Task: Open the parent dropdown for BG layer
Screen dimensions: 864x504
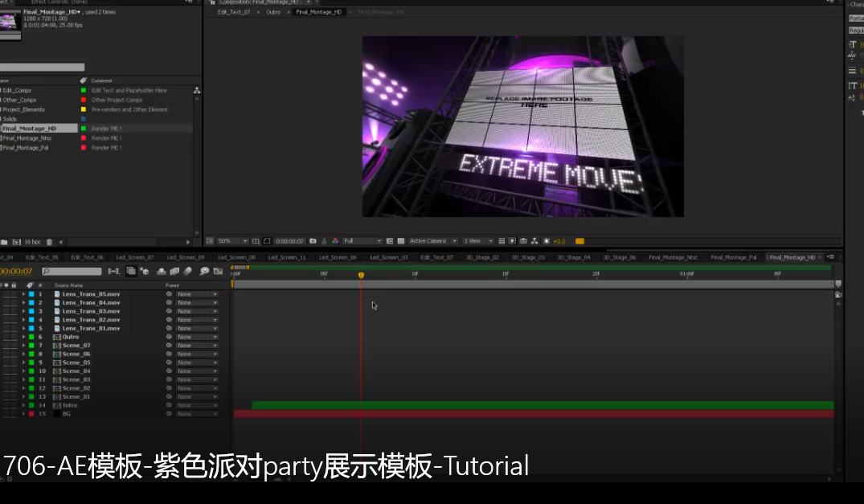Action: pyautogui.click(x=197, y=414)
